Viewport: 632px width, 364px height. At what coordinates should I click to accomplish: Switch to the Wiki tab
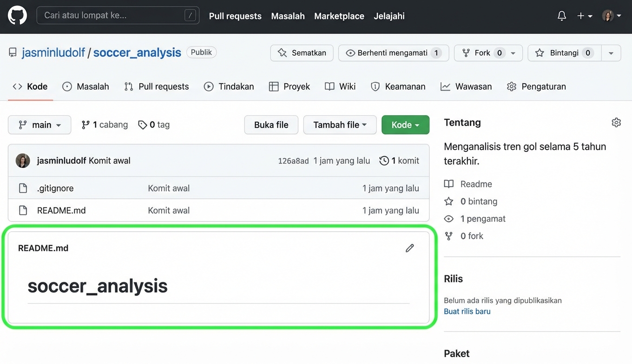(x=340, y=86)
